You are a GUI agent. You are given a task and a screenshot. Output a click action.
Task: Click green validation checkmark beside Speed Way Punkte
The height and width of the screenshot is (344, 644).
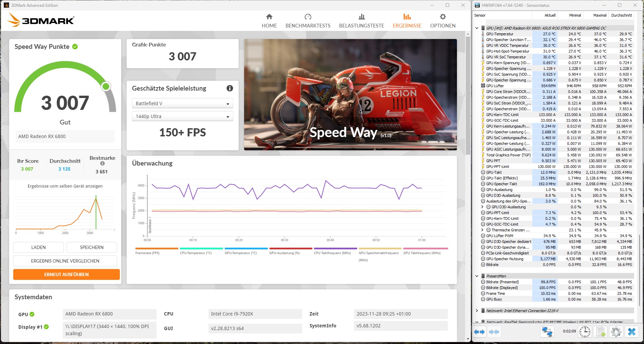pyautogui.click(x=75, y=46)
